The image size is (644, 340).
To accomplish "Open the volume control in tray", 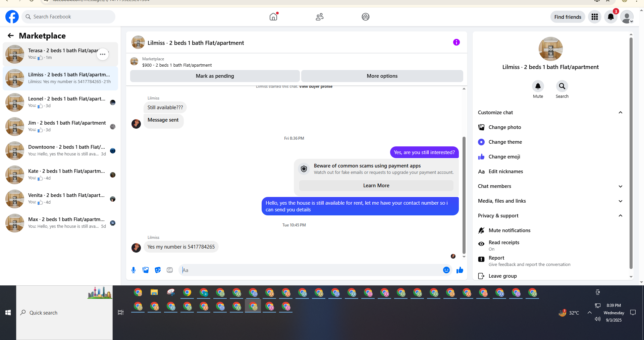I will coord(597,319).
